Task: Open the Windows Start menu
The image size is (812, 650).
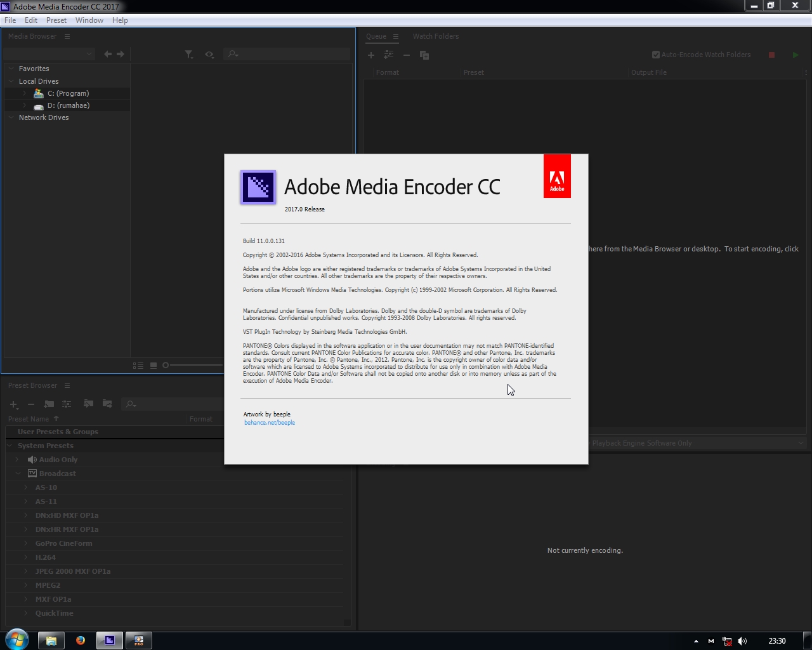Action: point(17,640)
